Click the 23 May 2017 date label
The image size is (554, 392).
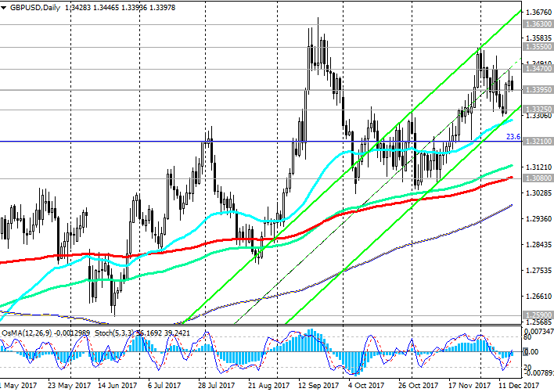click(x=69, y=385)
